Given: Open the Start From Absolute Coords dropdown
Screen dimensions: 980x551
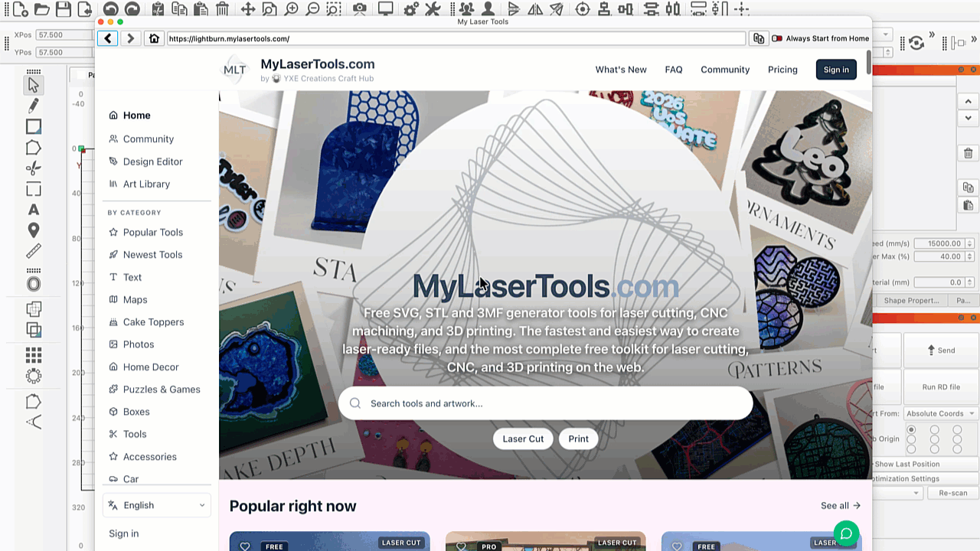Looking at the screenshot, I should tap(940, 413).
